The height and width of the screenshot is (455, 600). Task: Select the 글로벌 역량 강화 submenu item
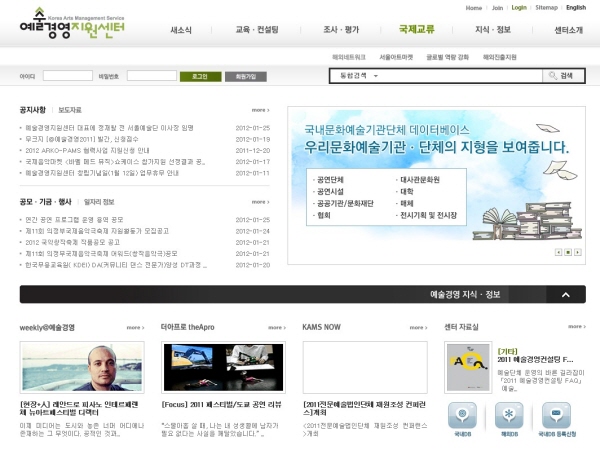coord(447,57)
